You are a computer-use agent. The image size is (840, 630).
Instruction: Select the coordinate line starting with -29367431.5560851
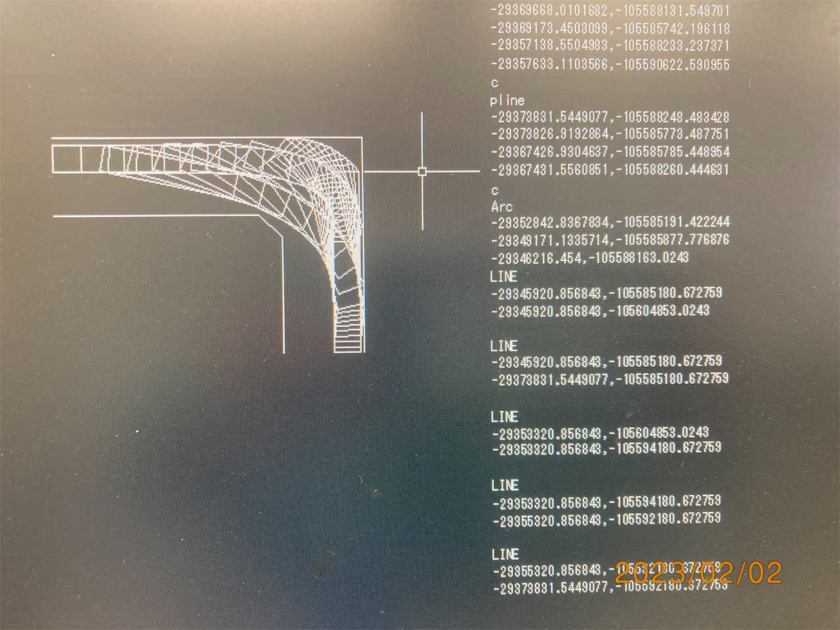pyautogui.click(x=610, y=169)
